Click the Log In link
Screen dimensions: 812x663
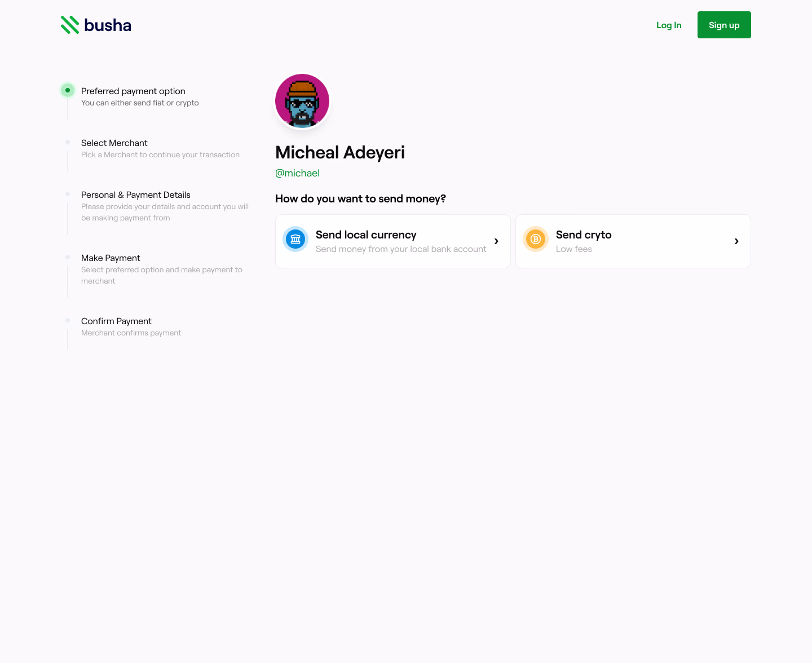(x=669, y=25)
